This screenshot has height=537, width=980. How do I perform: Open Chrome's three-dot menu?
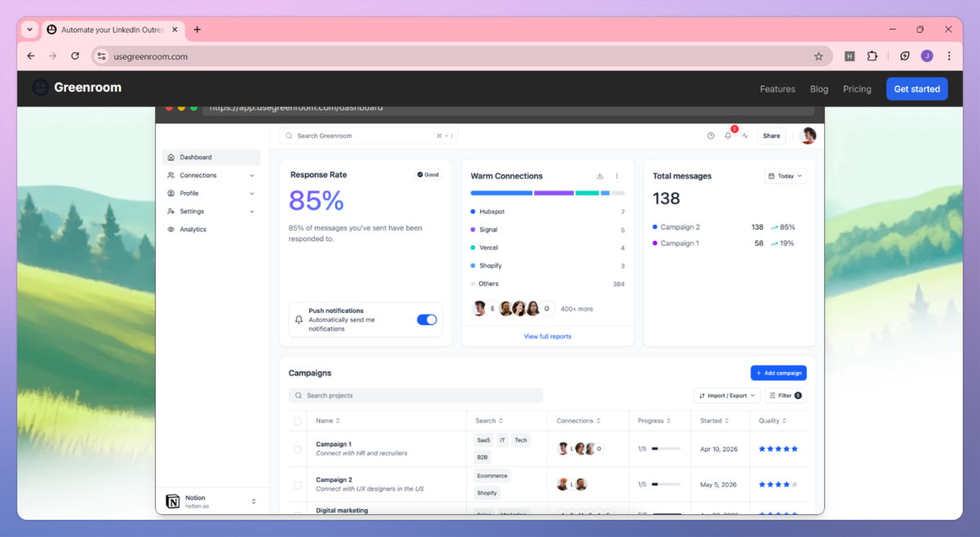[x=949, y=56]
